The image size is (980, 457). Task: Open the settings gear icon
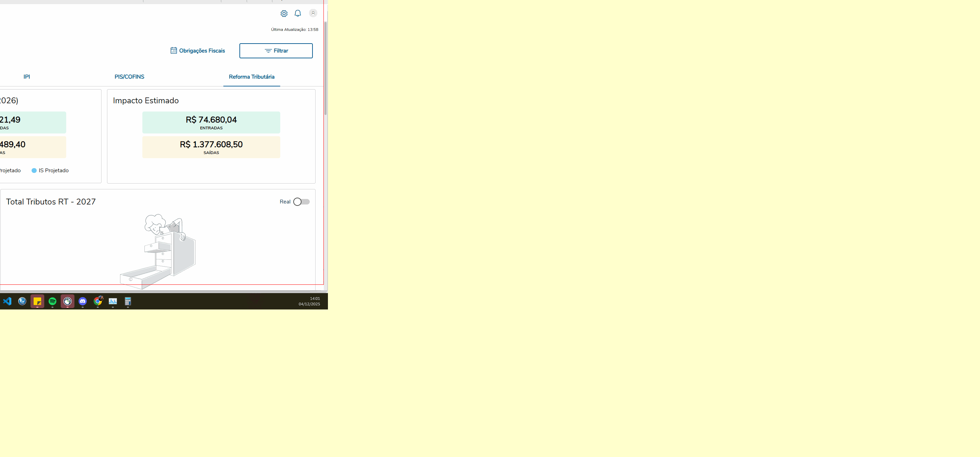point(284,13)
